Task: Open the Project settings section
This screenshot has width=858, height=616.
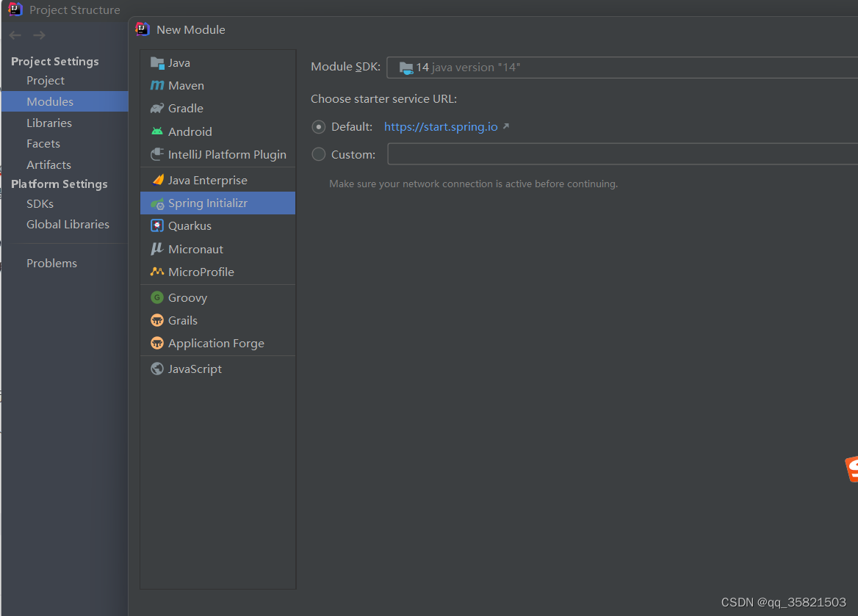Action: tap(46, 81)
